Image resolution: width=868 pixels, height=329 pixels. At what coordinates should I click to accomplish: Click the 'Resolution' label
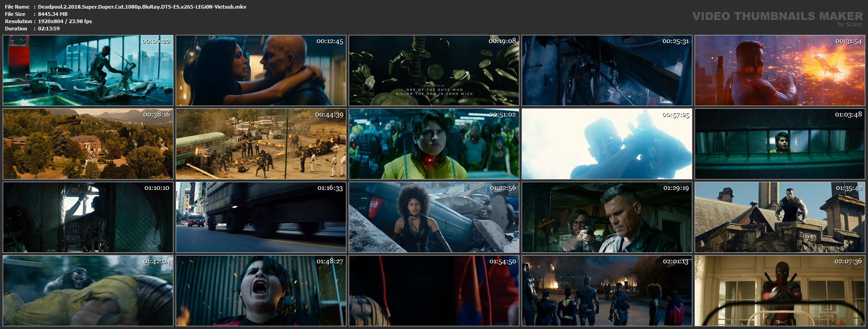[x=19, y=21]
